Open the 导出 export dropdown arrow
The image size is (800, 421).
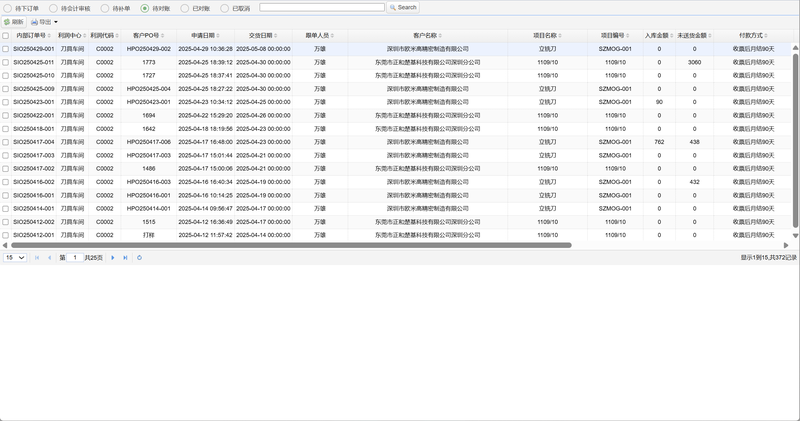[56, 22]
